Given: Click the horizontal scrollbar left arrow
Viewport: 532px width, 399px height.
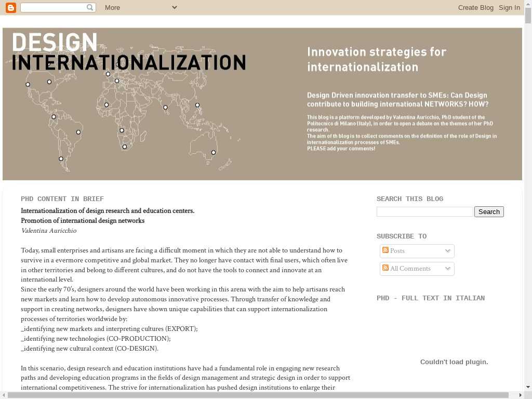Looking at the screenshot, I should [4, 395].
